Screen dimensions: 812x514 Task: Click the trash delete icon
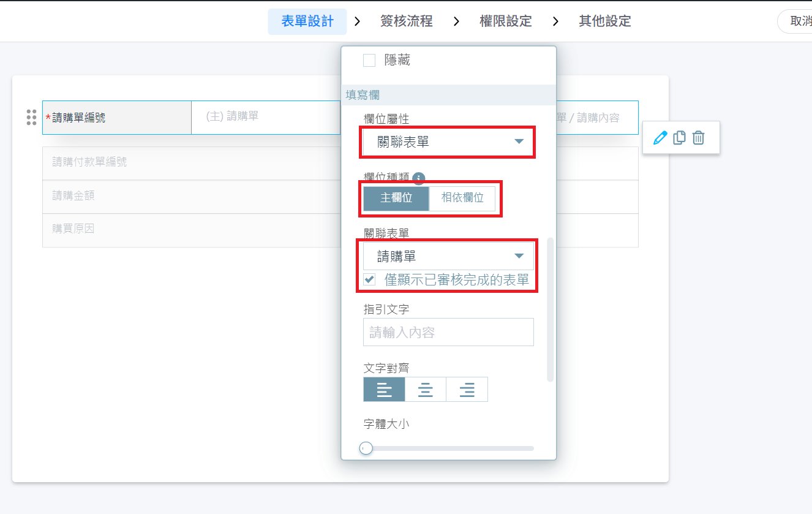coord(698,138)
